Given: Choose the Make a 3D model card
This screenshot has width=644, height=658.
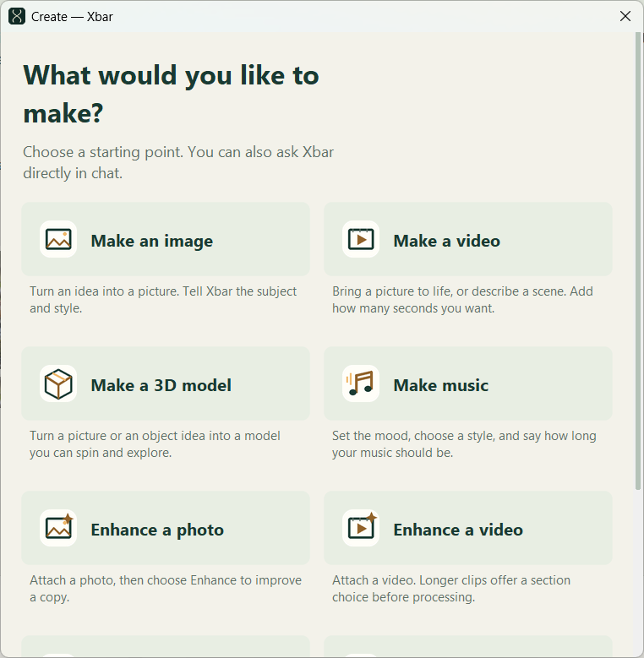Looking at the screenshot, I should (x=166, y=383).
